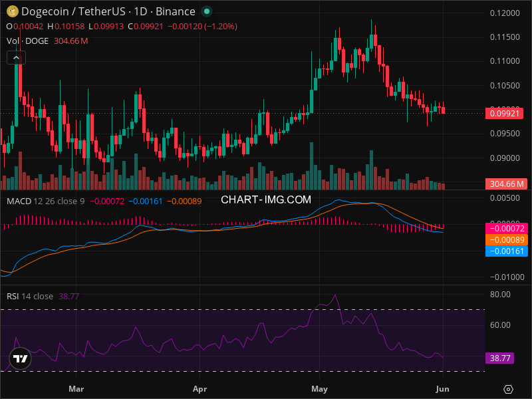Click the purple RSI value tag 38.77
532x399 pixels.
click(500, 358)
